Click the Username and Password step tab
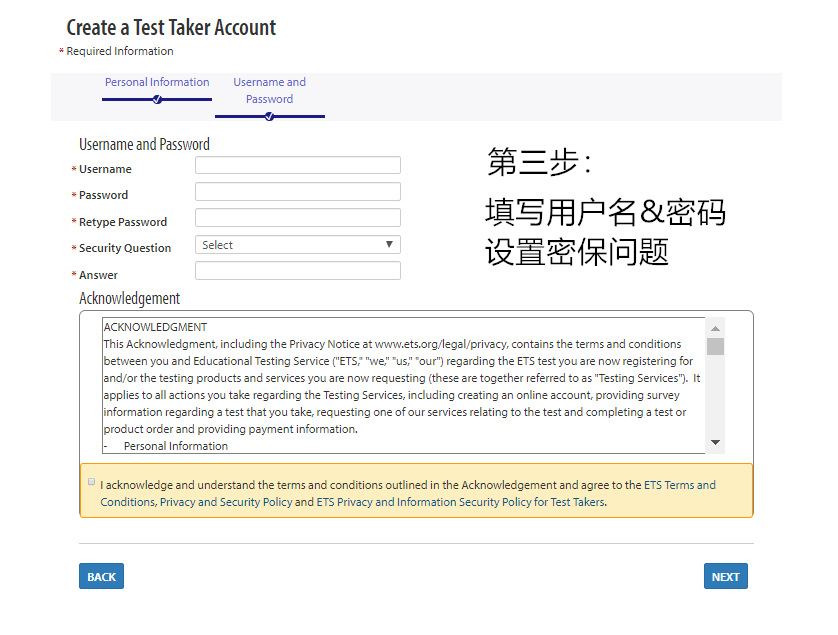This screenshot has width=838, height=635. coord(269,90)
